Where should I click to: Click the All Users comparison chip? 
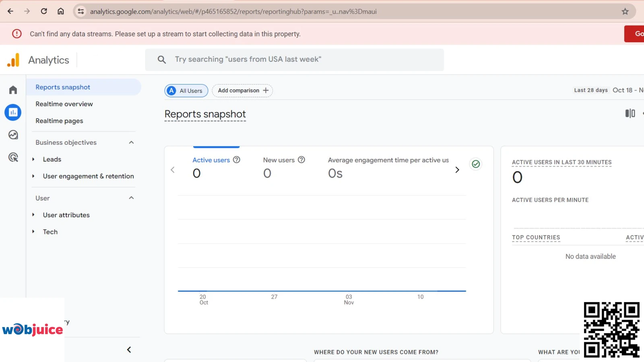click(186, 90)
